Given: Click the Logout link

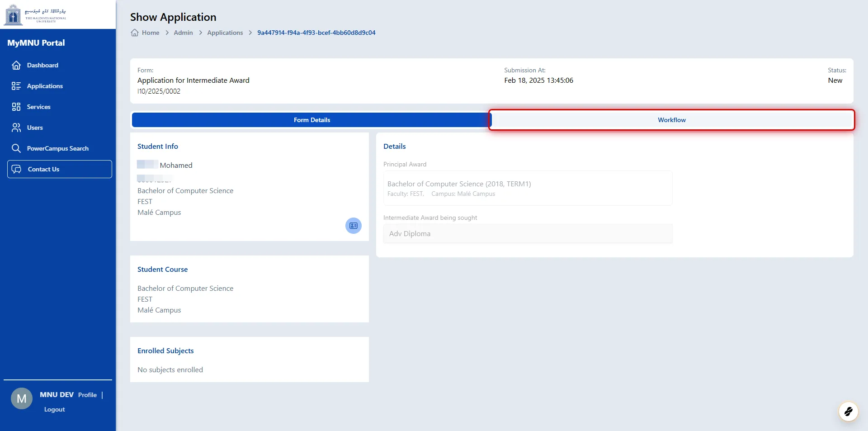Looking at the screenshot, I should pos(55,409).
